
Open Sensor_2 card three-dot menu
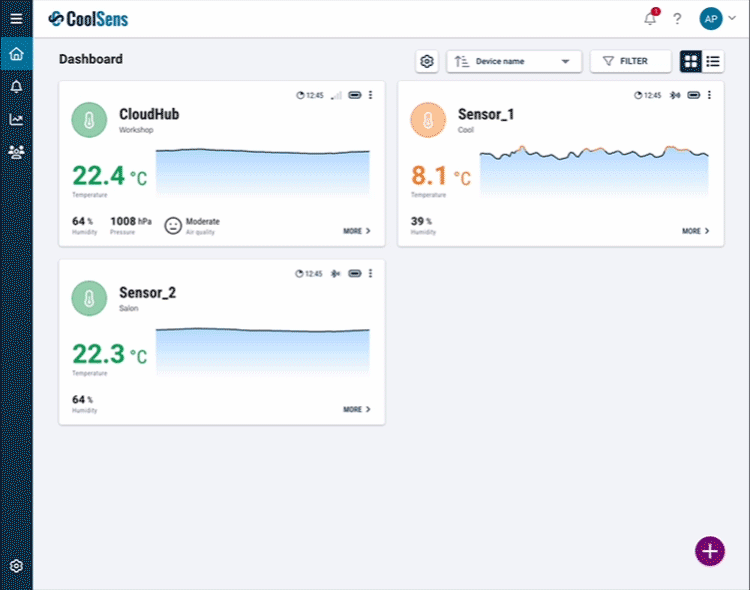point(371,273)
